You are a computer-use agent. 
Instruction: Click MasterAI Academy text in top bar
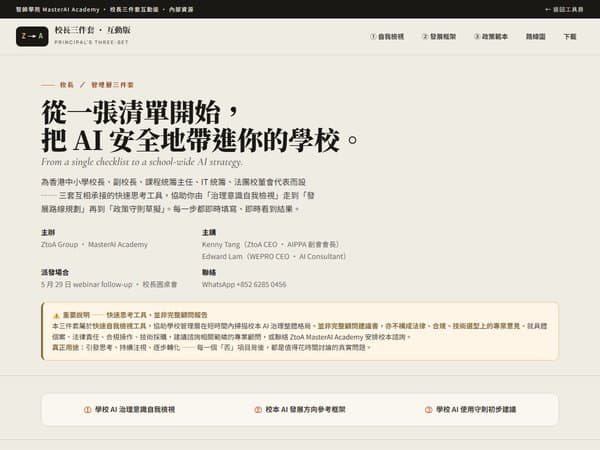coord(71,10)
